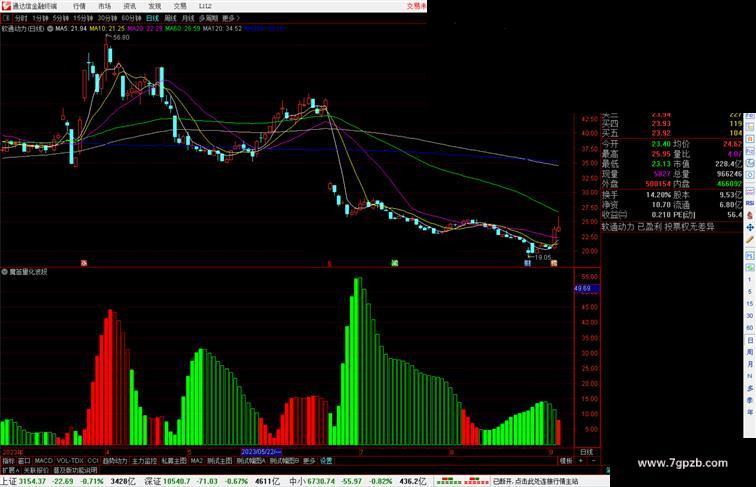Screen dimensions: 756x487
Task: Click the highlighted 2023/05/22 date marker
Action: (x=261, y=452)
